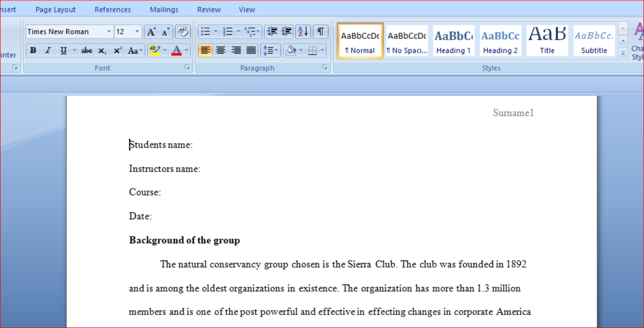Click the Numbering list icon
Screen dimensions: 644x328
point(227,32)
